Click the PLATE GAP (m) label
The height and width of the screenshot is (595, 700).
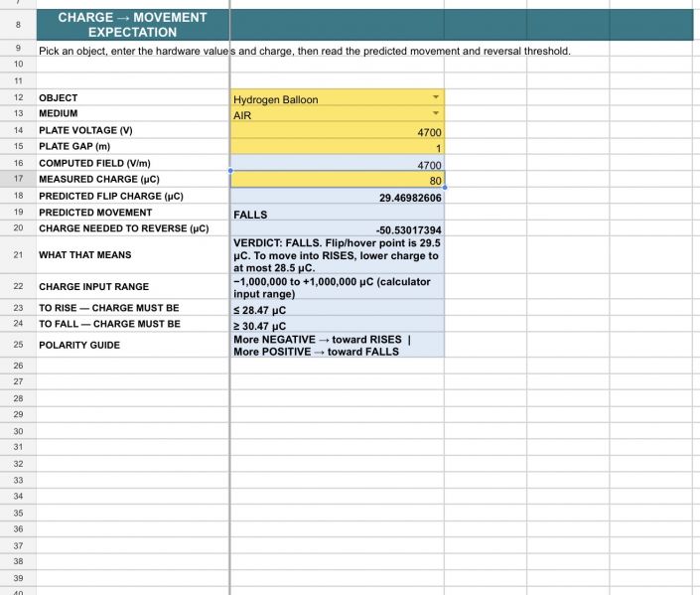[74, 147]
